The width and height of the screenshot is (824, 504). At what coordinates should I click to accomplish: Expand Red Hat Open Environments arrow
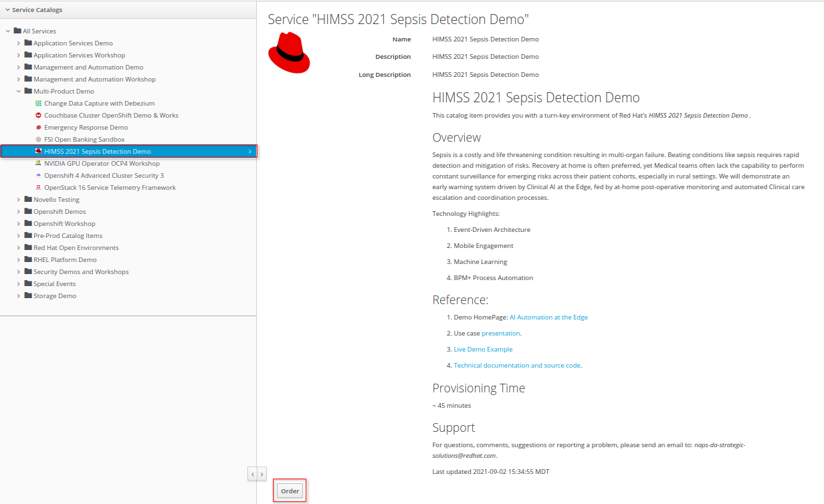(19, 248)
